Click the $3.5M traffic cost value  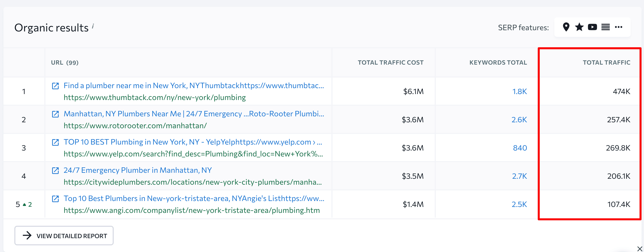point(412,176)
